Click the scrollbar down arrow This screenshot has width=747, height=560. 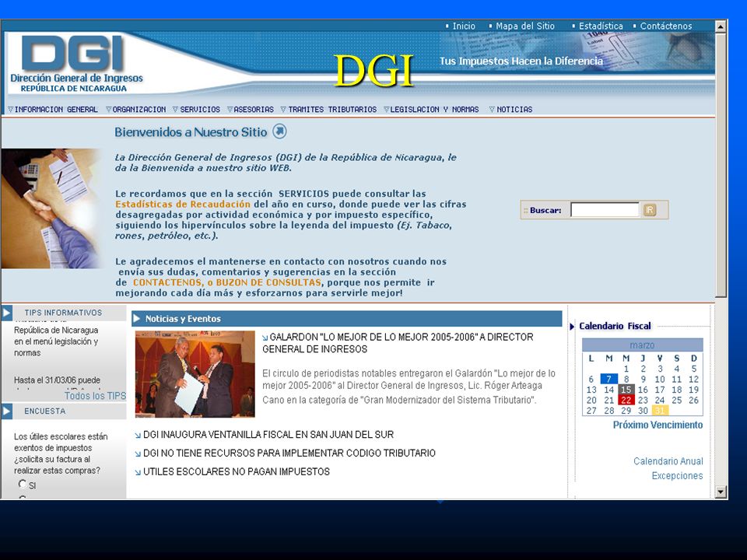pyautogui.click(x=721, y=492)
